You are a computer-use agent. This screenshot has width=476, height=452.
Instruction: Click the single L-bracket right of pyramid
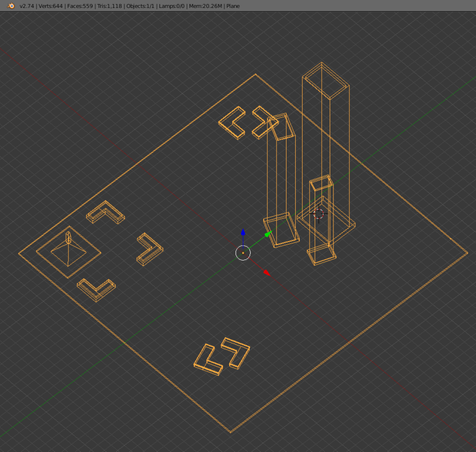(x=149, y=249)
